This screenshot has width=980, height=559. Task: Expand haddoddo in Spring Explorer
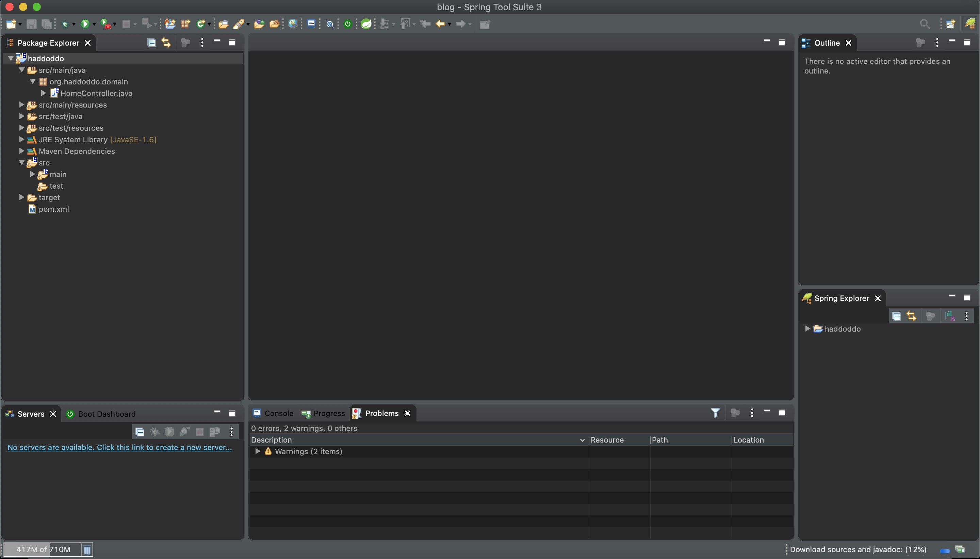[807, 329]
